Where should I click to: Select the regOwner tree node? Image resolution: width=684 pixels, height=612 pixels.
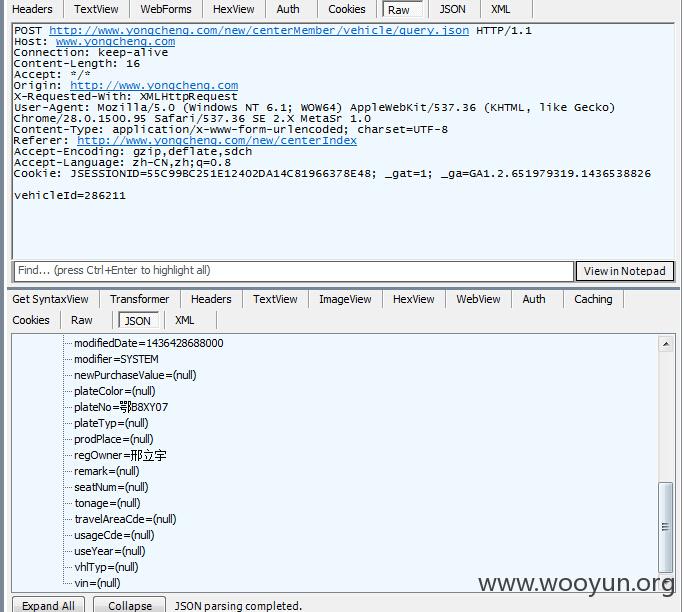(x=120, y=455)
